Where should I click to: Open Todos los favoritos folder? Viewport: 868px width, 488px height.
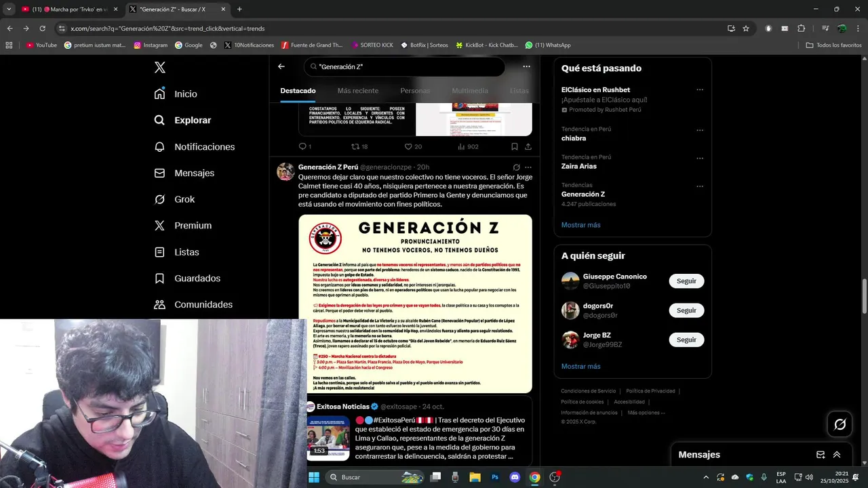(833, 45)
